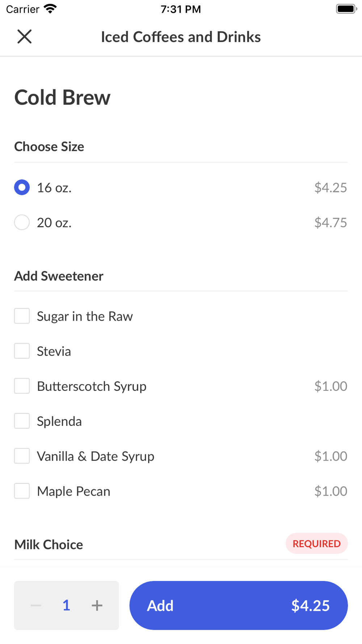The image size is (362, 644).
Task: Tap the battery icon in status bar
Action: click(x=346, y=9)
